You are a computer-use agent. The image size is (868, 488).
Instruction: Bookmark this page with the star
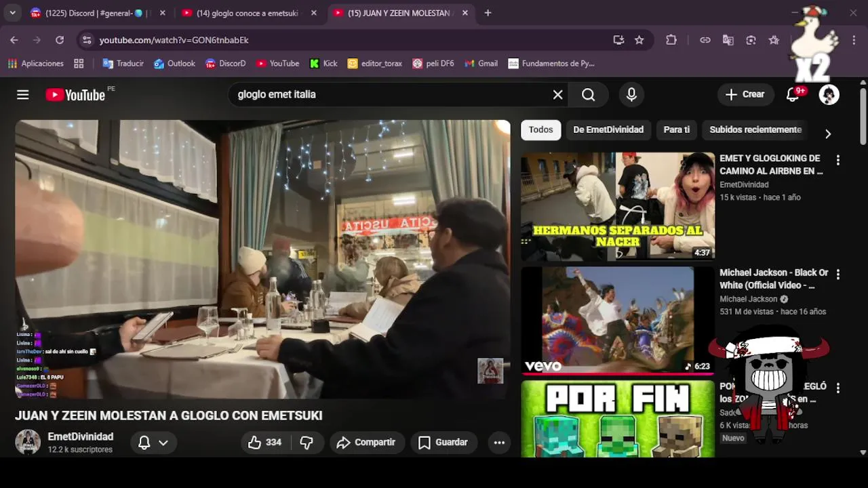639,40
